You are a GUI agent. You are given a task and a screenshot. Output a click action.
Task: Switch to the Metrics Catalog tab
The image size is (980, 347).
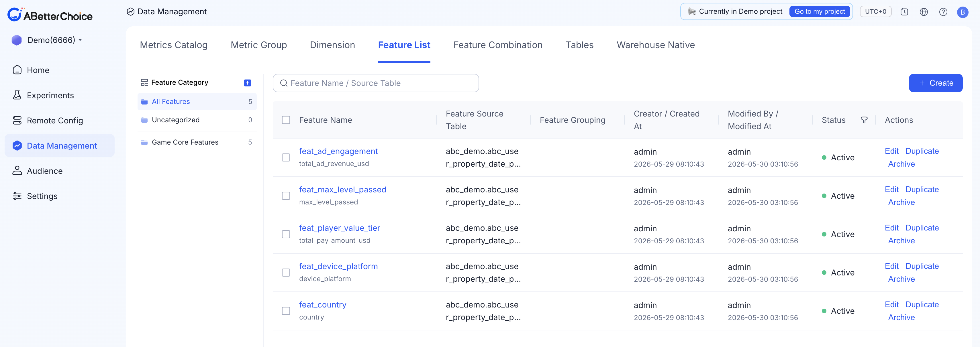pos(173,45)
